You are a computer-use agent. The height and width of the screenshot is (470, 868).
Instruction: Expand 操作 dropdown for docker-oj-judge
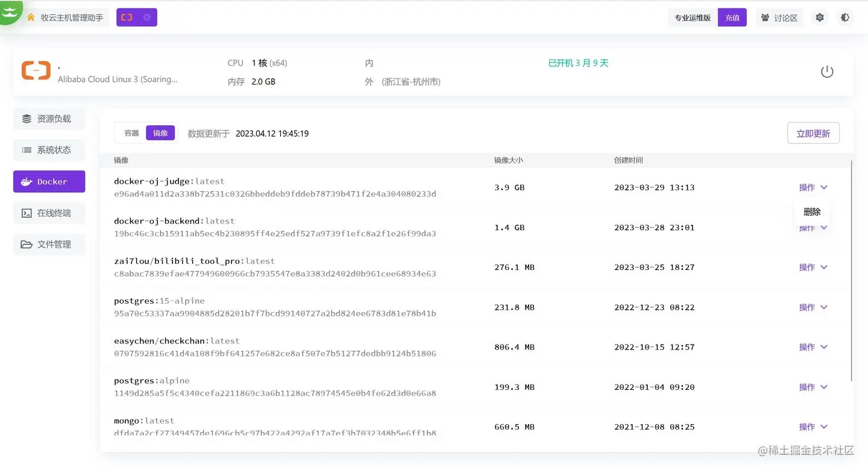(813, 187)
